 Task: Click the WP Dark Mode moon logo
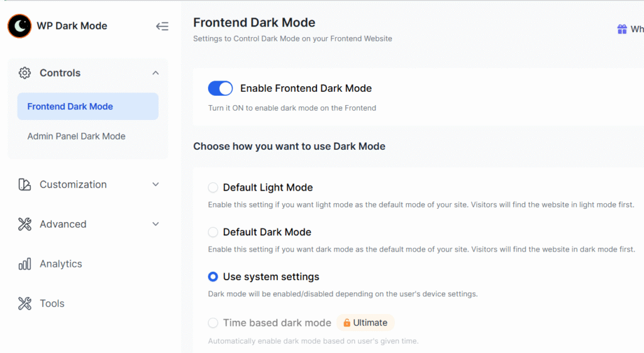tap(19, 26)
